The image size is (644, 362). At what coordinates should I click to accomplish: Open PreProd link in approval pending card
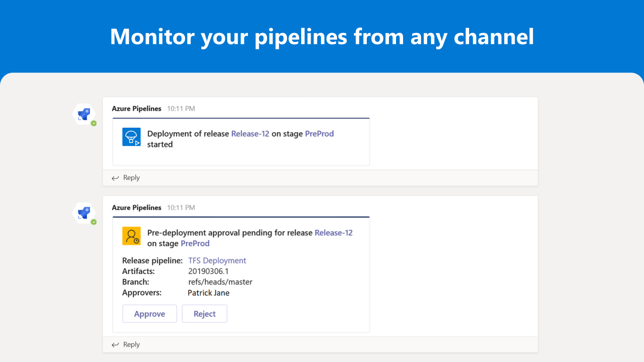pos(195,244)
